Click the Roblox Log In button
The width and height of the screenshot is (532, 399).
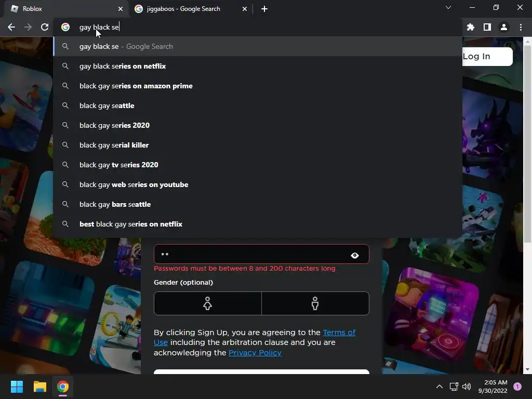[x=487, y=56]
